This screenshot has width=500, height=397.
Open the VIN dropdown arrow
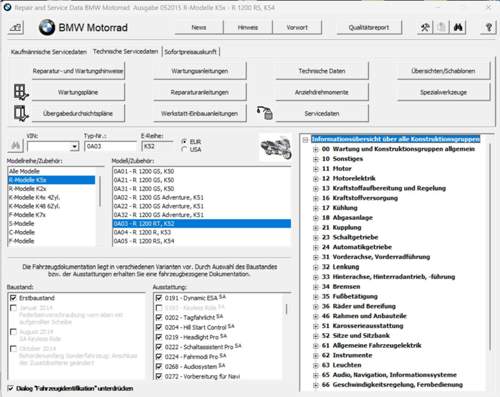(x=75, y=146)
